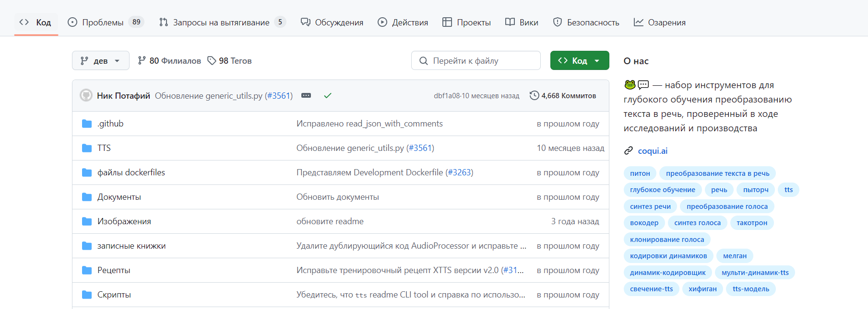Go to the Действия tab
The height and width of the screenshot is (309, 868).
[x=403, y=22]
